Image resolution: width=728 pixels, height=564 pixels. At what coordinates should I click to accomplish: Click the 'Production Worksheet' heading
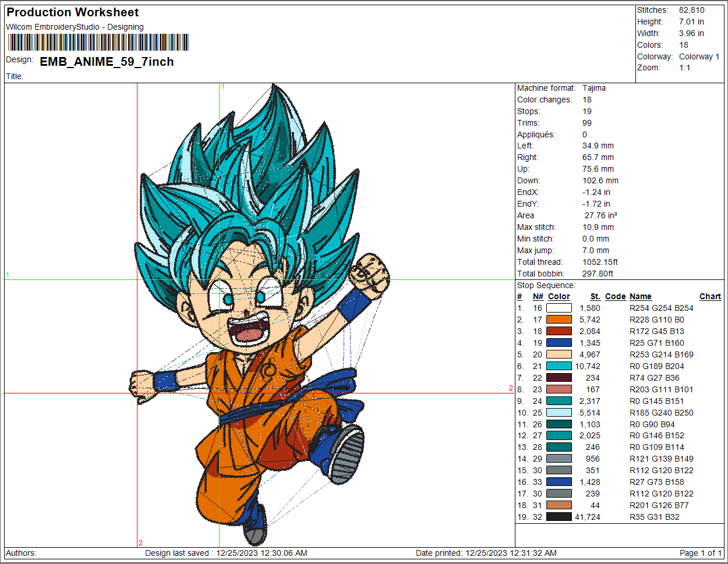tap(73, 12)
